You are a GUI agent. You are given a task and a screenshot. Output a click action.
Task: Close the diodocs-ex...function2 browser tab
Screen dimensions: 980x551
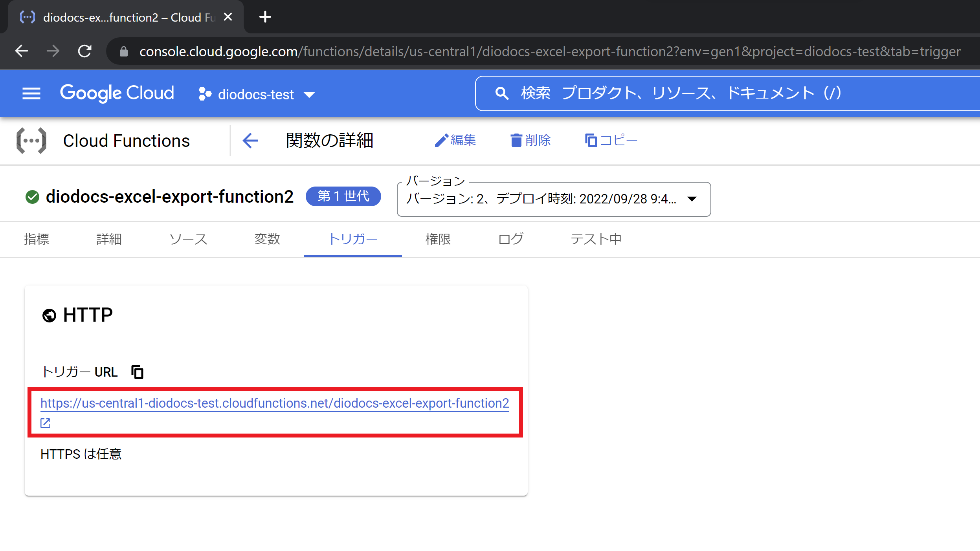(x=228, y=17)
